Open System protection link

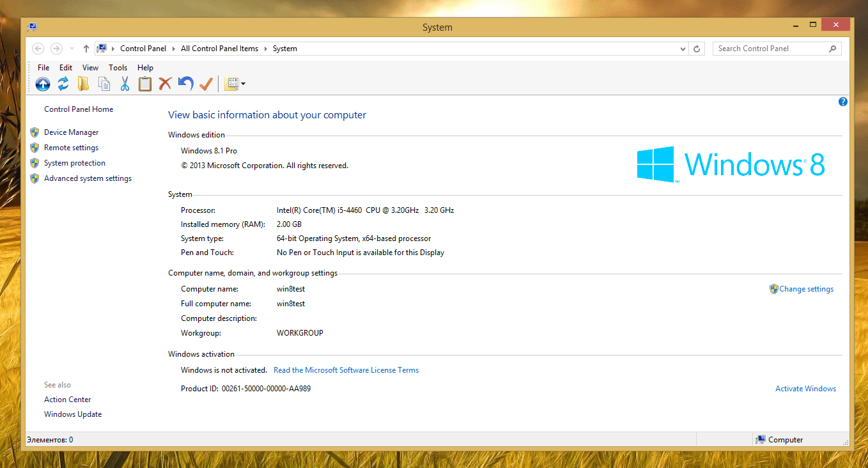(75, 163)
